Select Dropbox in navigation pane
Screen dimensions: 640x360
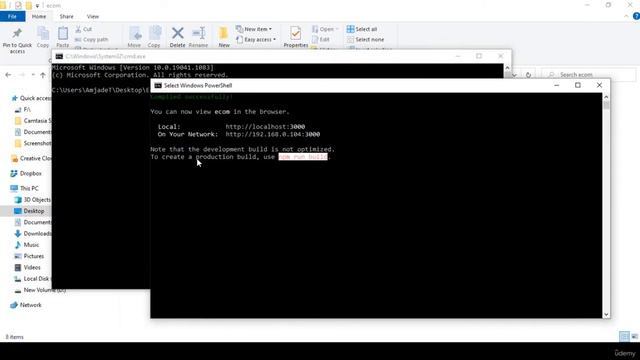pyautogui.click(x=26, y=173)
